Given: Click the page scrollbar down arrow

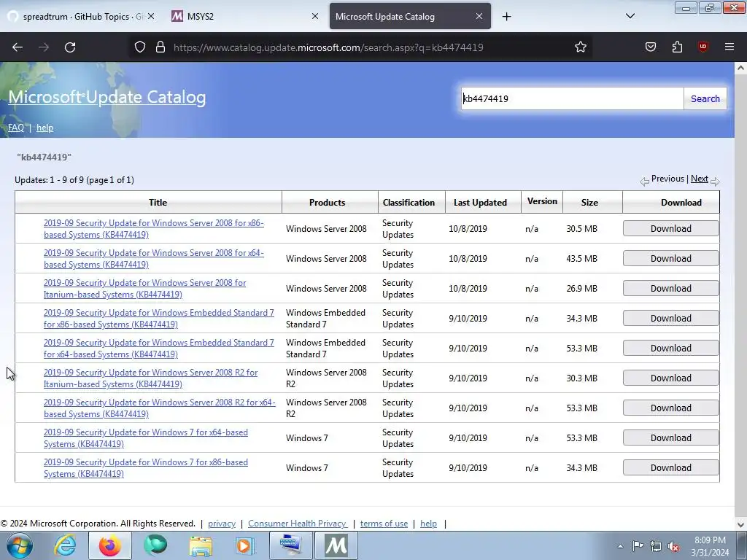Looking at the screenshot, I should pos(741,525).
